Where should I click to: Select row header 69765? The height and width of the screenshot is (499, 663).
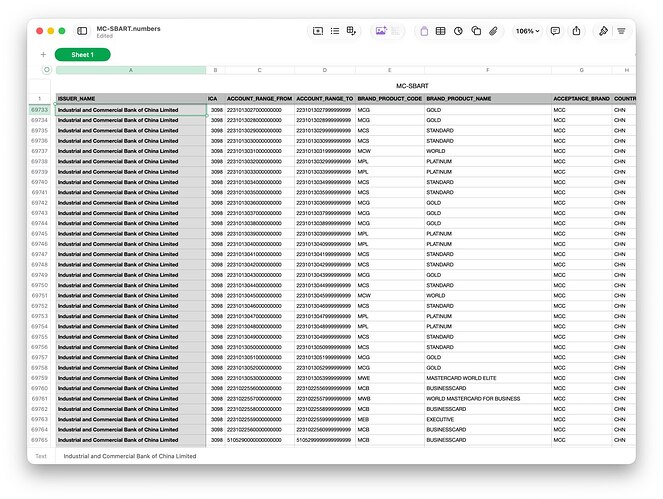(39, 440)
